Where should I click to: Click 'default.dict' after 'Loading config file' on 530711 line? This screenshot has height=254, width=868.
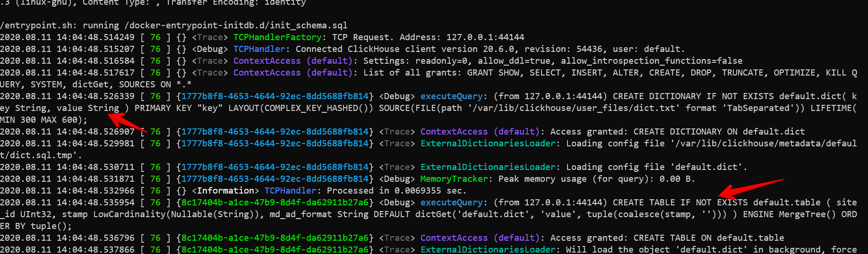click(706, 167)
